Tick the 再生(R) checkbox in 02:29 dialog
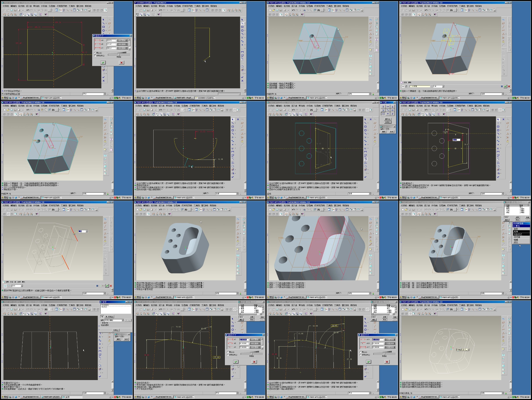The height and width of the screenshot is (400, 532). [360, 352]
